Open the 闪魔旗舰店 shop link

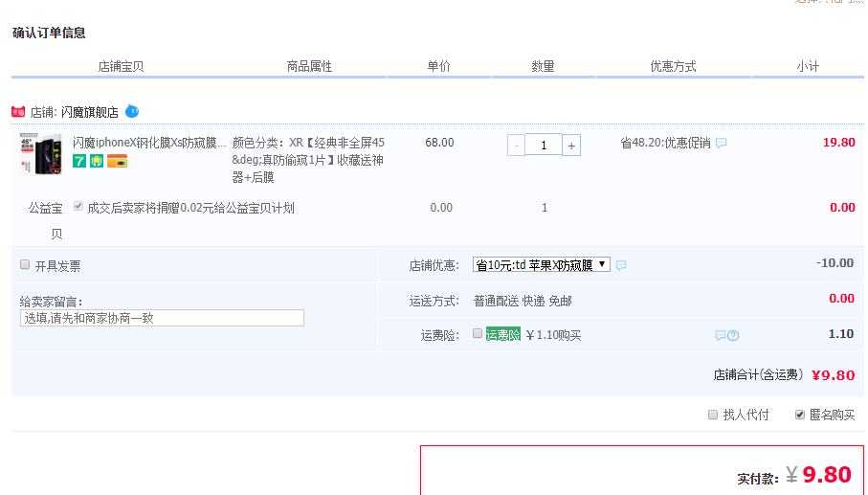coord(90,112)
